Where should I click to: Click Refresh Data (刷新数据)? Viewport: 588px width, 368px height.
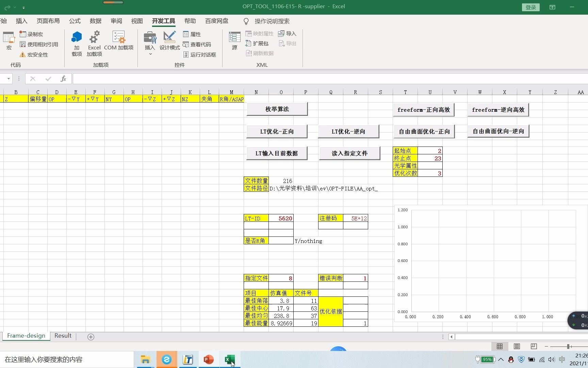click(259, 53)
